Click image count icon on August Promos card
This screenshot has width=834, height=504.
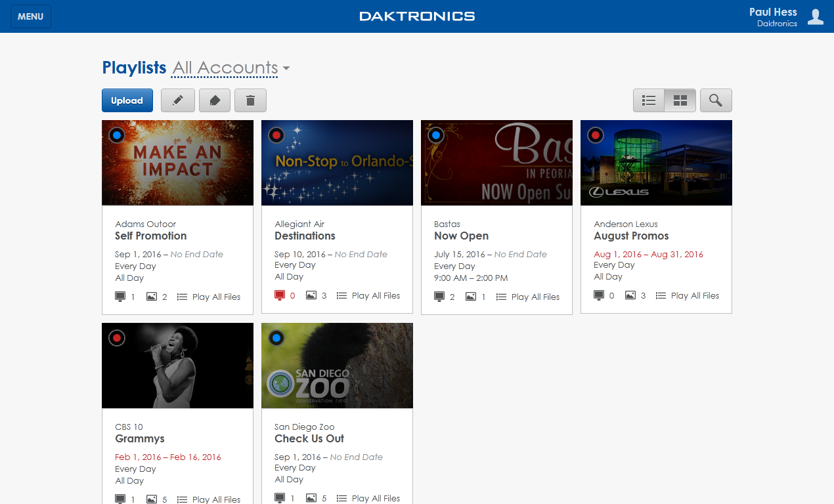coord(630,295)
